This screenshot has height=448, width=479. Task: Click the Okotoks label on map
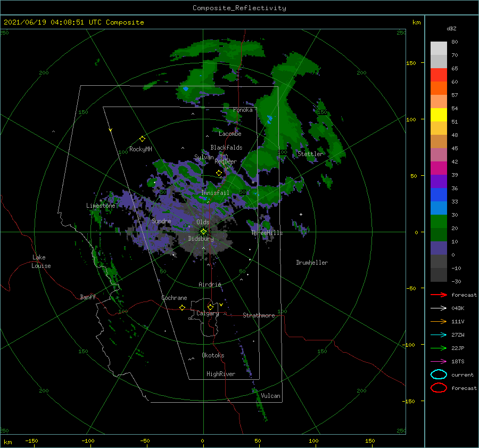(213, 355)
